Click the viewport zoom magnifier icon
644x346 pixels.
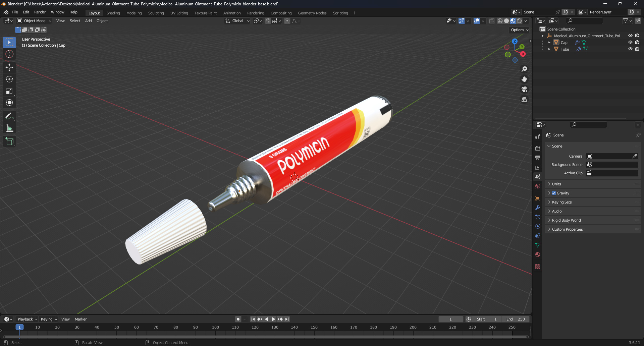click(x=524, y=69)
